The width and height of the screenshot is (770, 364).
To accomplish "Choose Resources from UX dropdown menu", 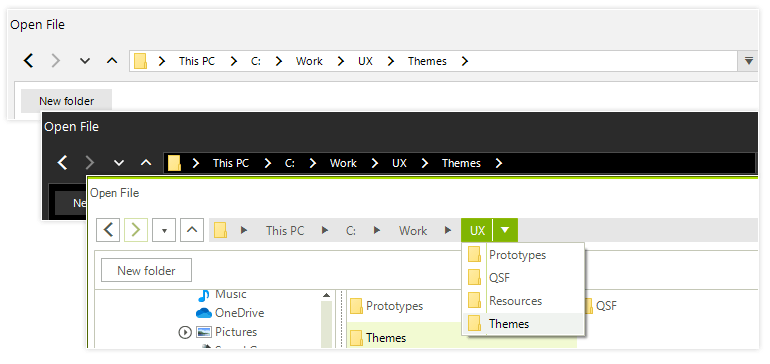I will click(x=523, y=301).
